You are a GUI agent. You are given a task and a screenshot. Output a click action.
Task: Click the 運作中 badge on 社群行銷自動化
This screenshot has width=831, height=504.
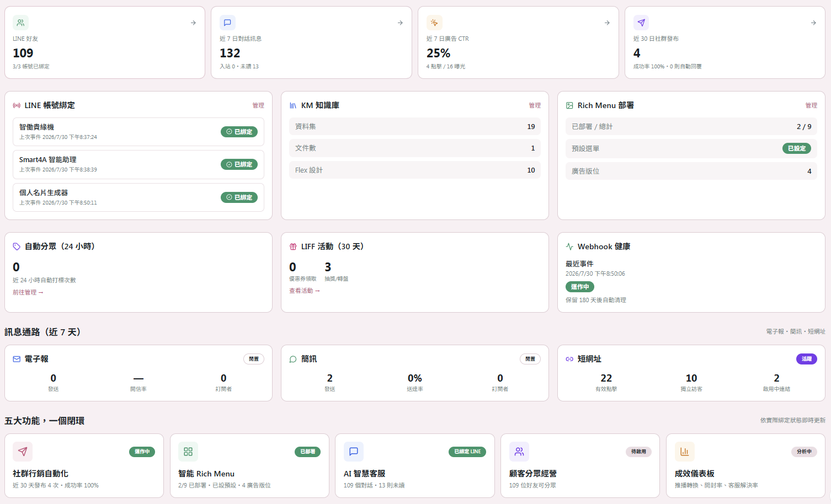point(142,452)
